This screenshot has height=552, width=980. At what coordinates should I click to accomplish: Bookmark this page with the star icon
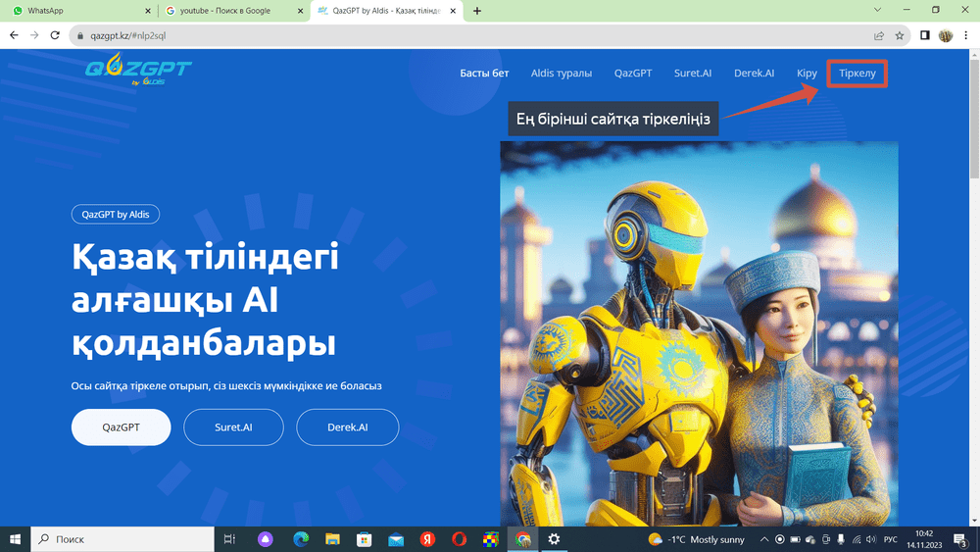click(x=900, y=35)
